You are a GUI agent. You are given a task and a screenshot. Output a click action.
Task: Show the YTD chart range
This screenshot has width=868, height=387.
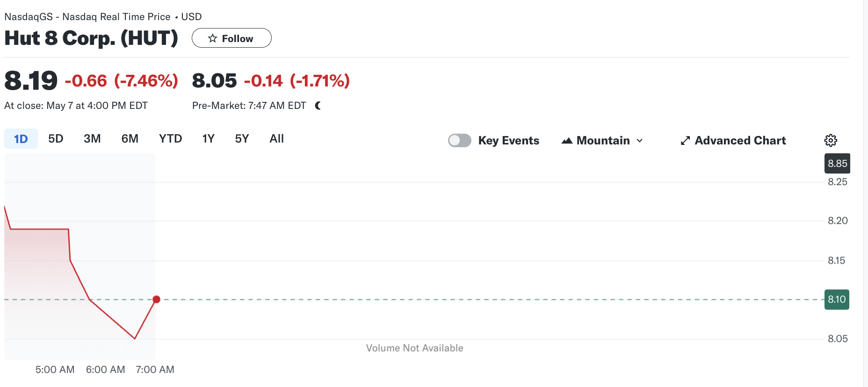[170, 139]
